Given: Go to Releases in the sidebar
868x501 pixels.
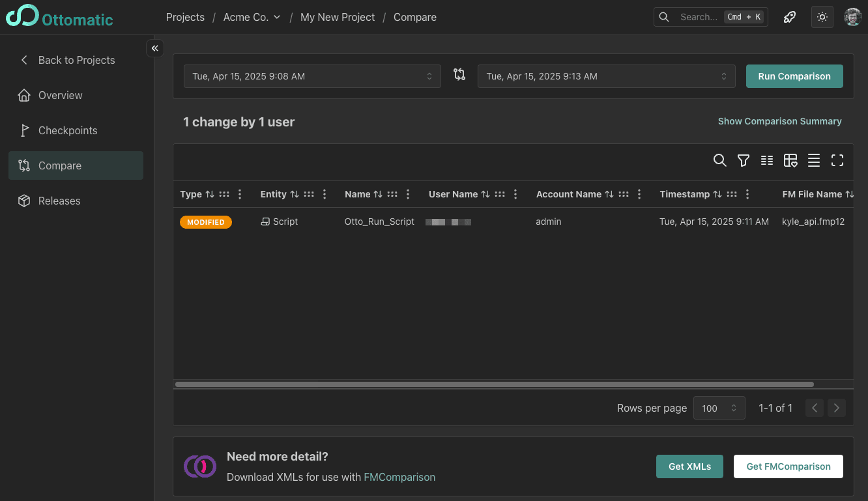Looking at the screenshot, I should (x=59, y=201).
